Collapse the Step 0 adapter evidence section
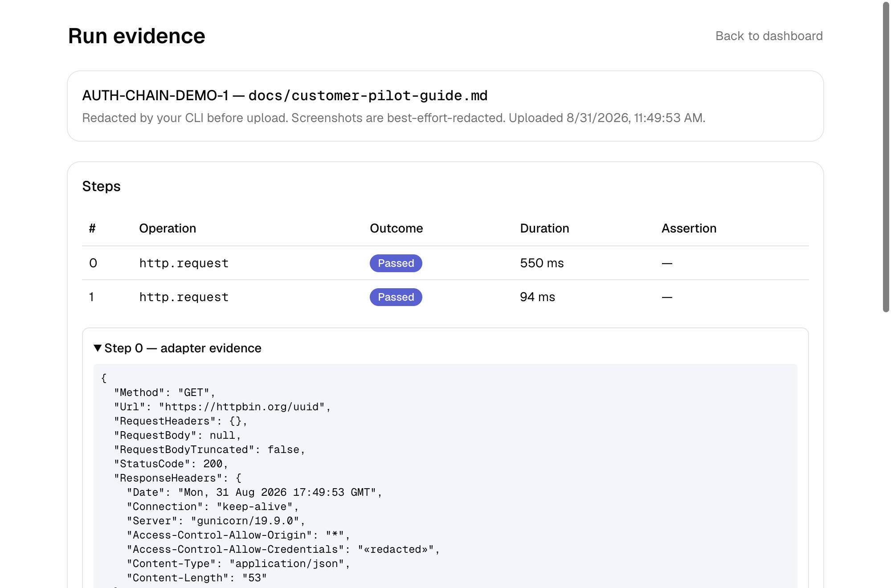Screen dimensions: 891x588 click(178, 348)
